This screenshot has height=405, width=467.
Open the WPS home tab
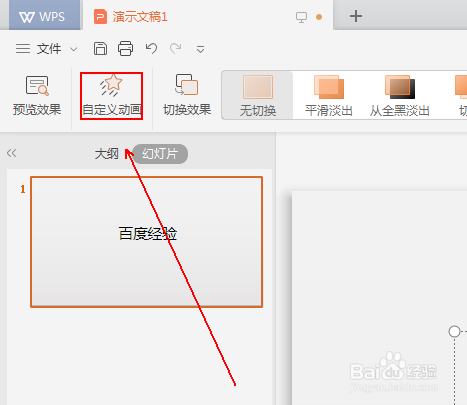(45, 16)
